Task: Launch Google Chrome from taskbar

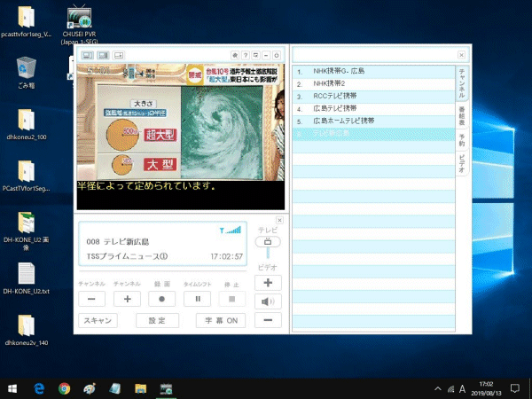Action: click(x=65, y=388)
